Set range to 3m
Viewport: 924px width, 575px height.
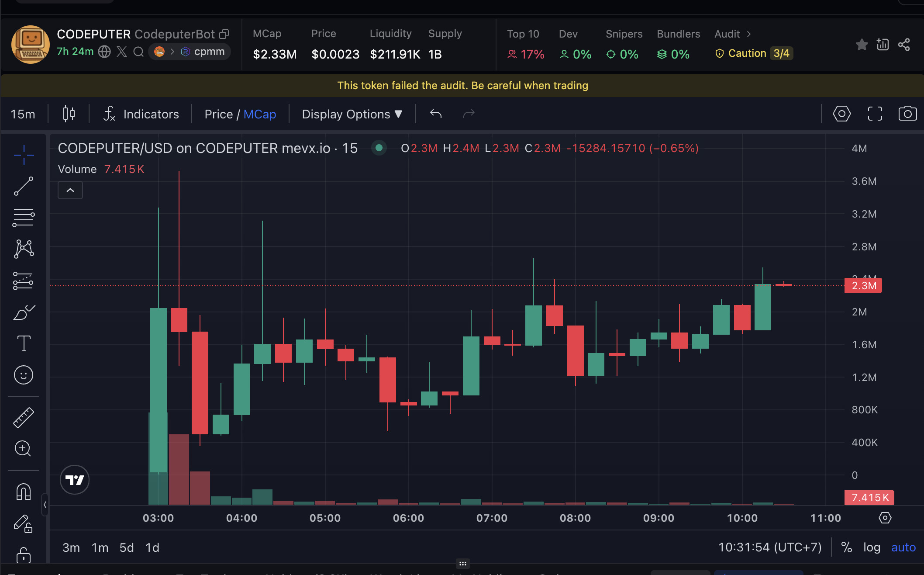pyautogui.click(x=71, y=547)
